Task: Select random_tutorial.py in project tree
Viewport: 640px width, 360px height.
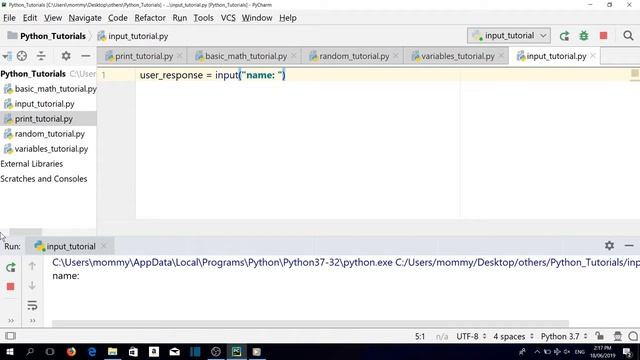Action: (x=49, y=134)
